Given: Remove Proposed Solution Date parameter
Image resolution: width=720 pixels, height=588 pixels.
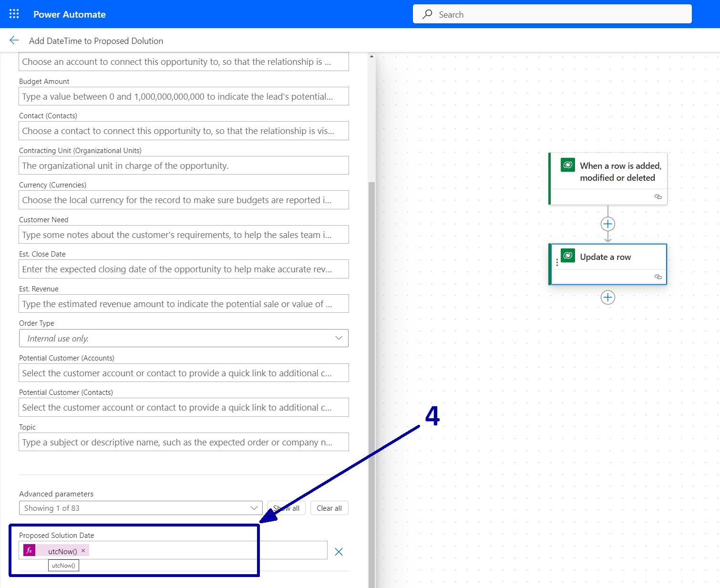Looking at the screenshot, I should [339, 552].
